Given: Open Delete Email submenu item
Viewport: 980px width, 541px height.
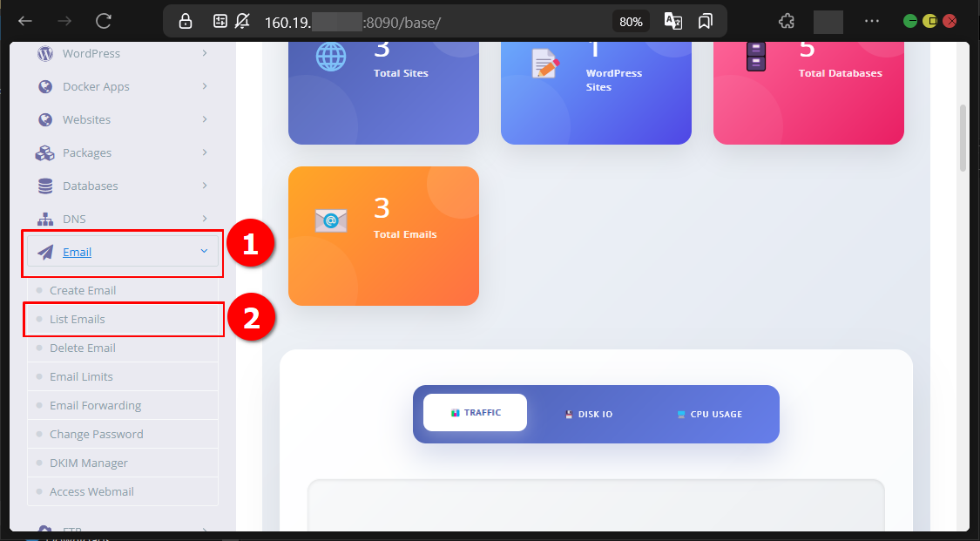Looking at the screenshot, I should [x=123, y=348].
